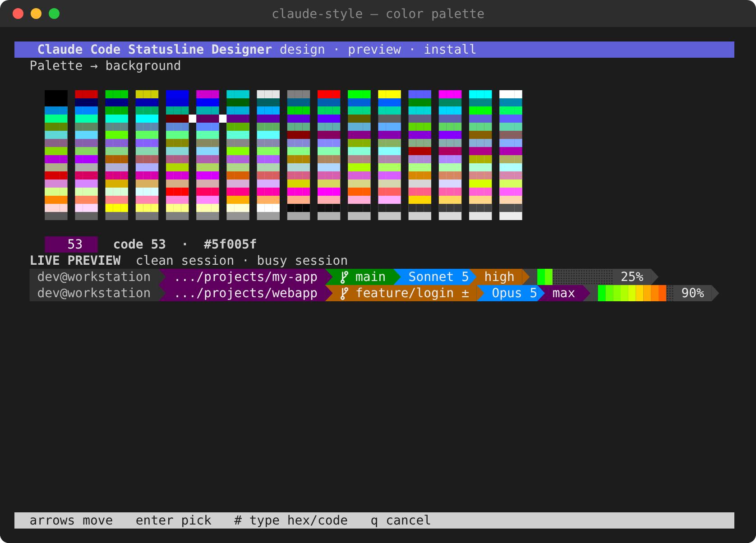Click the git branch icon beside main
Image resolution: width=756 pixels, height=543 pixels.
(344, 277)
